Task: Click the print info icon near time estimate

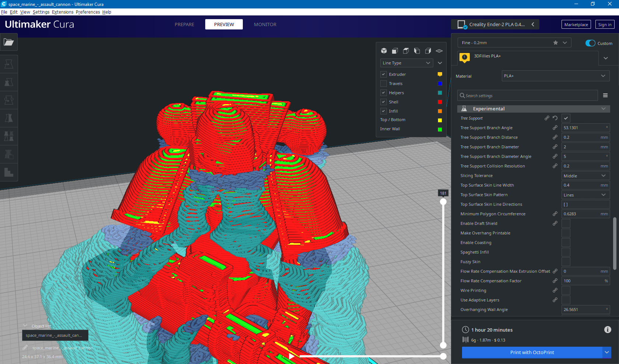Action: click(608, 330)
